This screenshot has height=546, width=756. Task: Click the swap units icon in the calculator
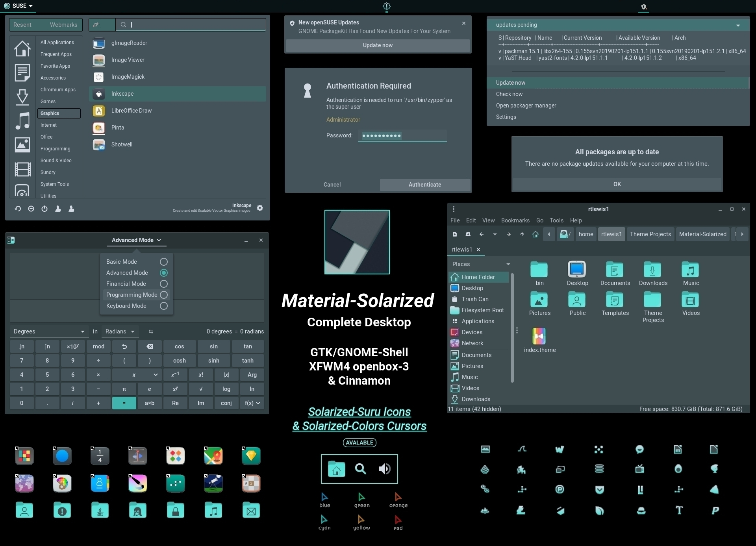pos(151,331)
